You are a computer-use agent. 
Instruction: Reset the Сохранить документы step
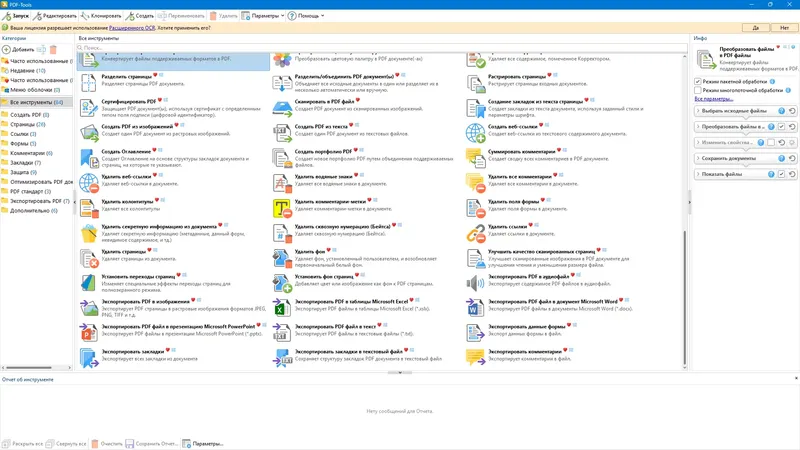792,158
